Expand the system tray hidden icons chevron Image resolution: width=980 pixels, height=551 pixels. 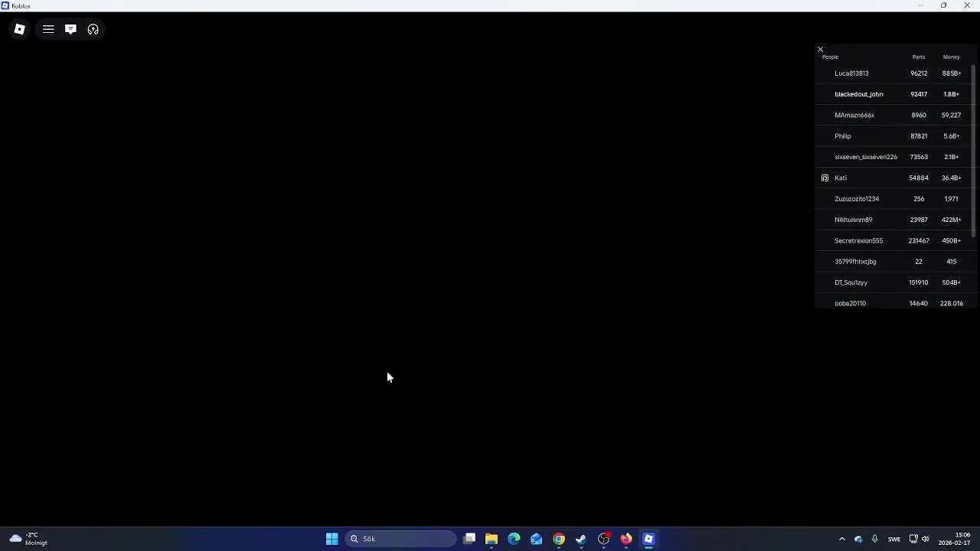(x=841, y=539)
